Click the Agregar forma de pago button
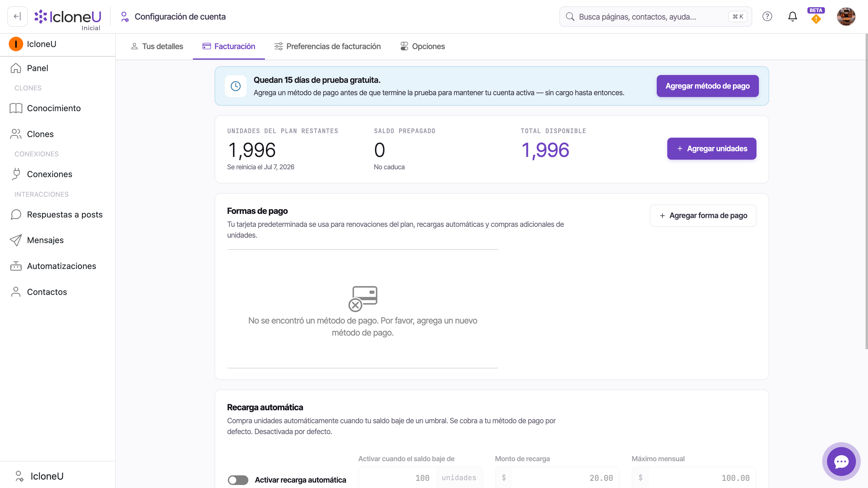Screen dimensions: 868x488 pyautogui.click(x=703, y=216)
